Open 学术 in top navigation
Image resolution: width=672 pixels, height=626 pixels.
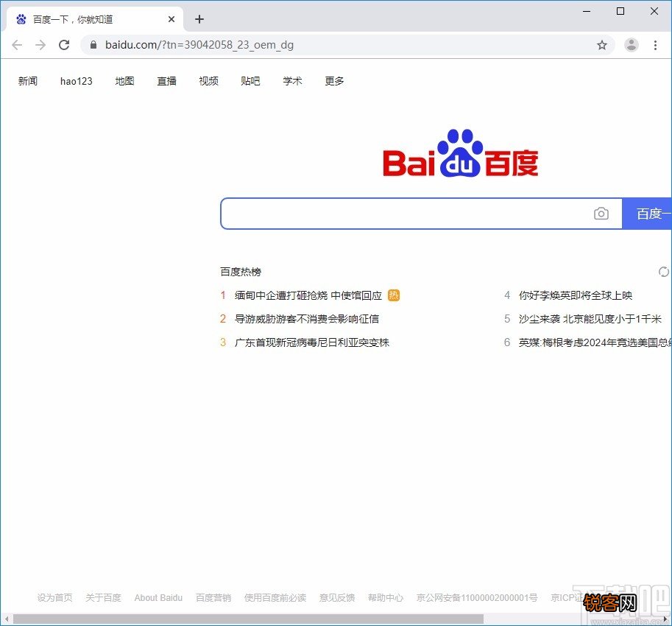tap(293, 81)
